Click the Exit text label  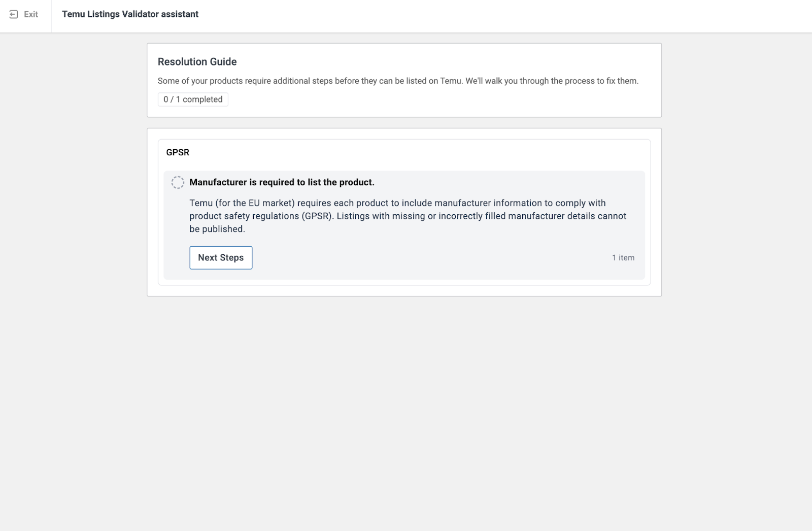[31, 15]
